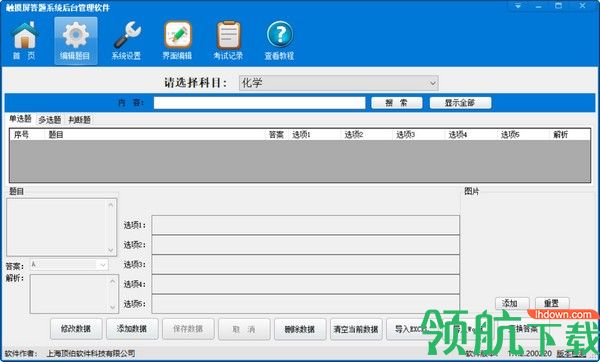Focus the 选项1 input field
Image resolution: width=600 pixels, height=362 pixels.
(305, 225)
